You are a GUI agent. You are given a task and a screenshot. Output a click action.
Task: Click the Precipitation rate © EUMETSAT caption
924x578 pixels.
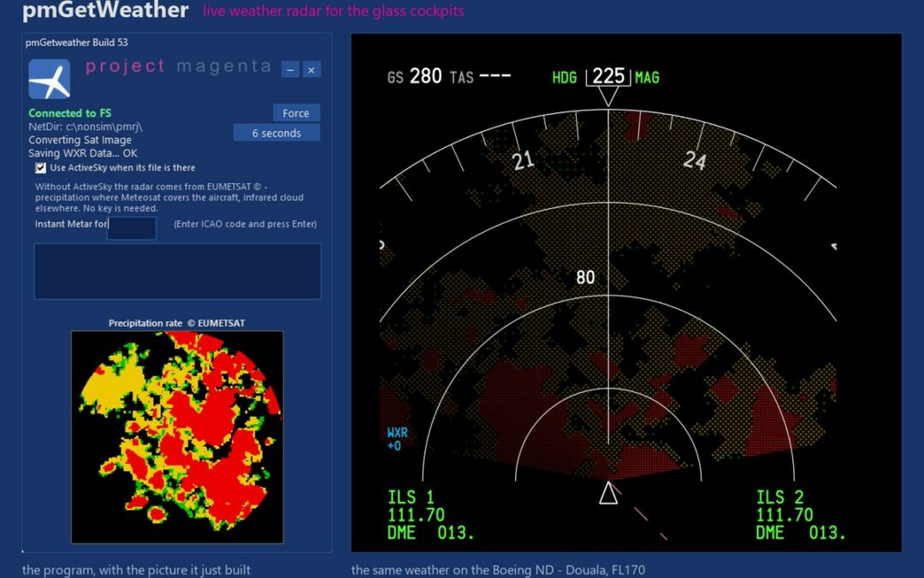point(177,323)
